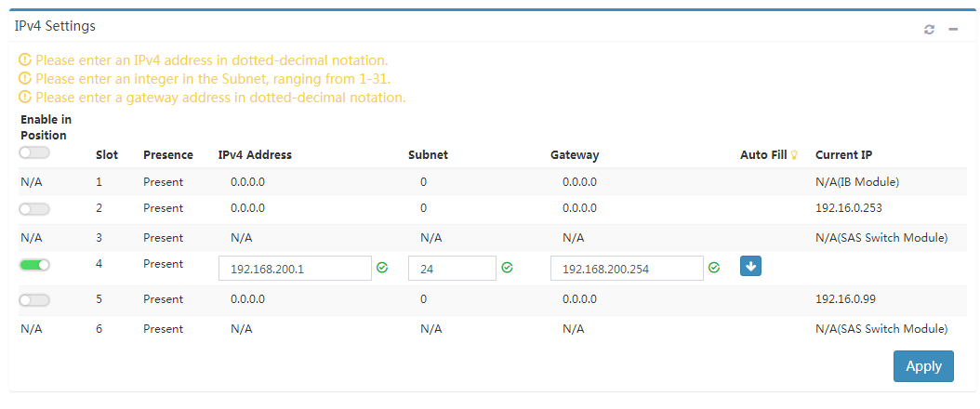Click the slot 4 auto fill down-arrow
This screenshot has width=980, height=409.
pyautogui.click(x=750, y=266)
